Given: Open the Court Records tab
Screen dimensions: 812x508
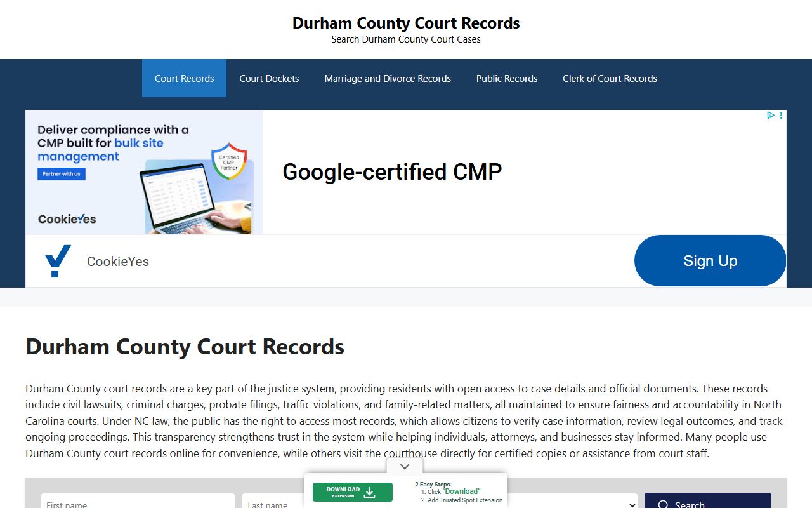Looking at the screenshot, I should point(184,78).
